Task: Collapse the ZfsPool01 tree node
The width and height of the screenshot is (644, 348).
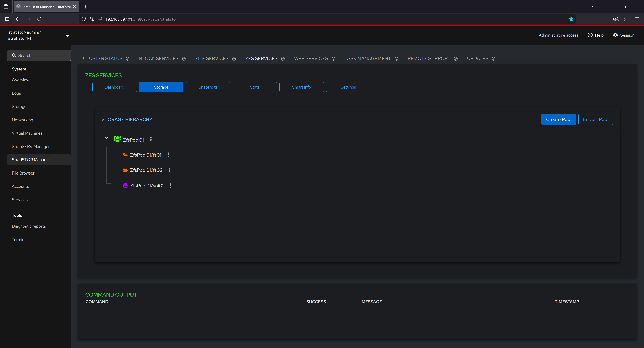Action: coord(107,138)
